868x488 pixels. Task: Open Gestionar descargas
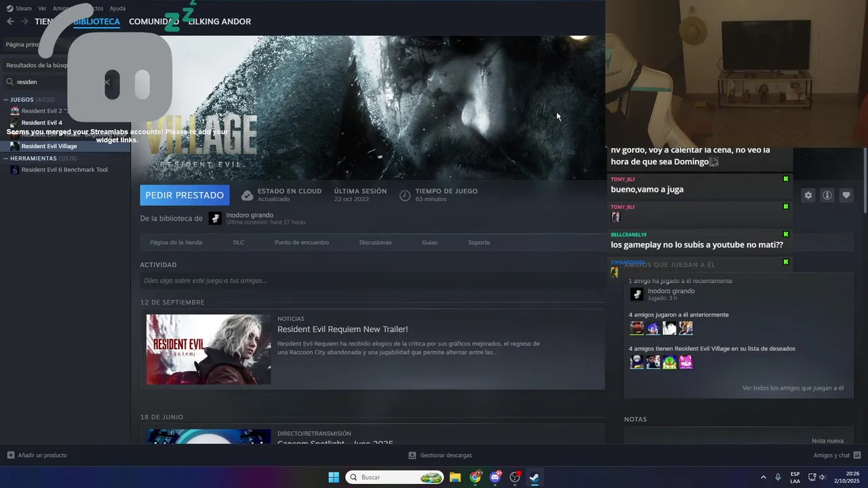[x=446, y=455]
